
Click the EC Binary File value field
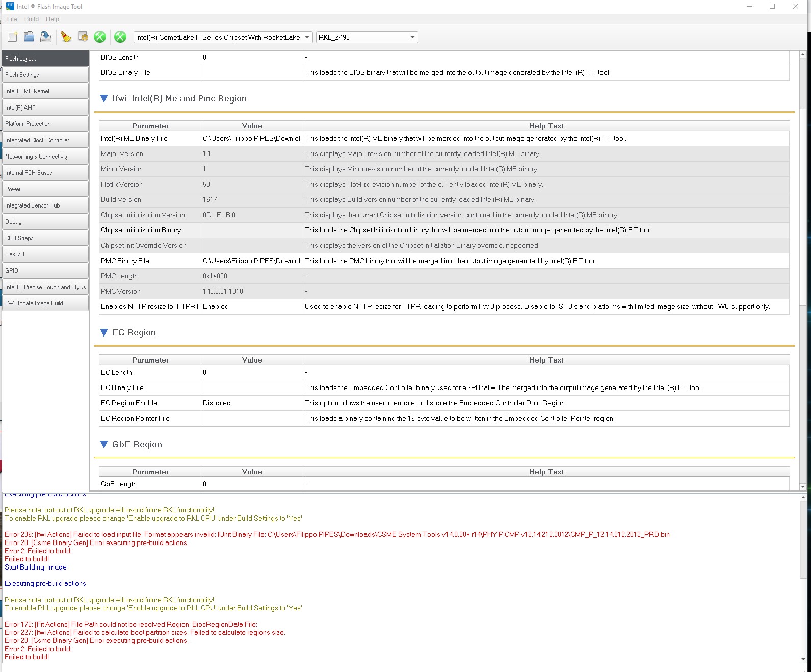pyautogui.click(x=252, y=388)
